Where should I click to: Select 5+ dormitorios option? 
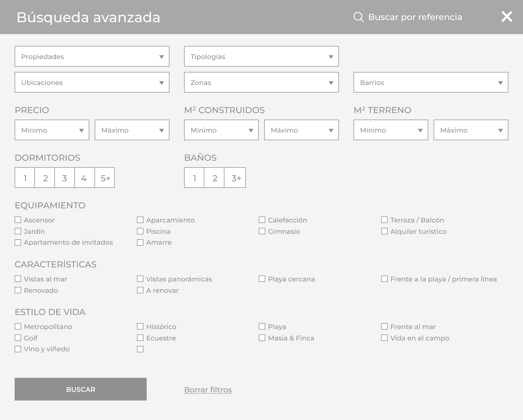point(105,178)
